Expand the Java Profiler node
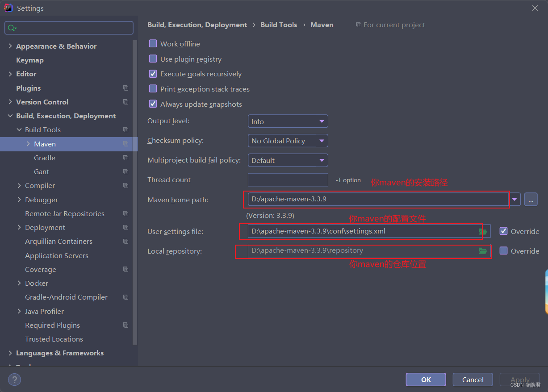 coord(19,311)
